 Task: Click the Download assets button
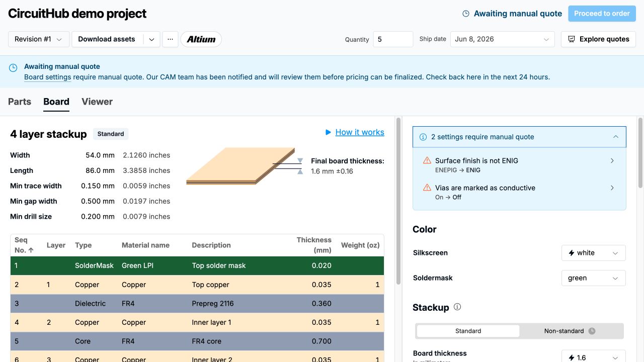107,39
